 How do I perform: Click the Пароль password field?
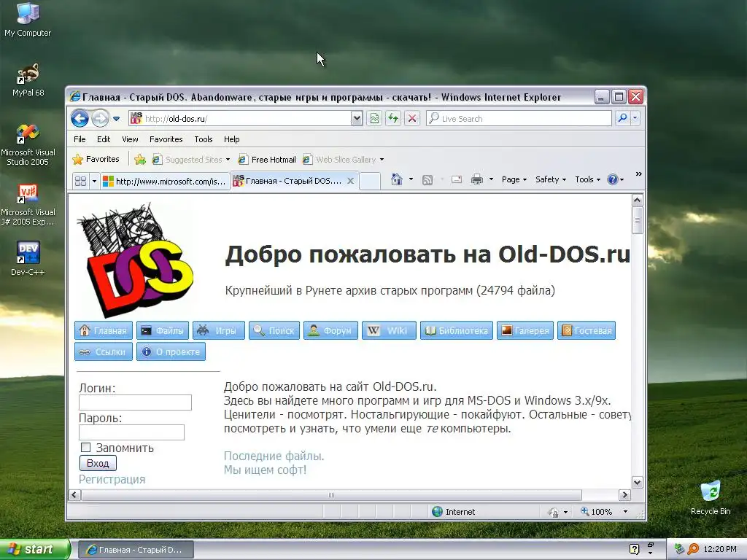point(131,432)
